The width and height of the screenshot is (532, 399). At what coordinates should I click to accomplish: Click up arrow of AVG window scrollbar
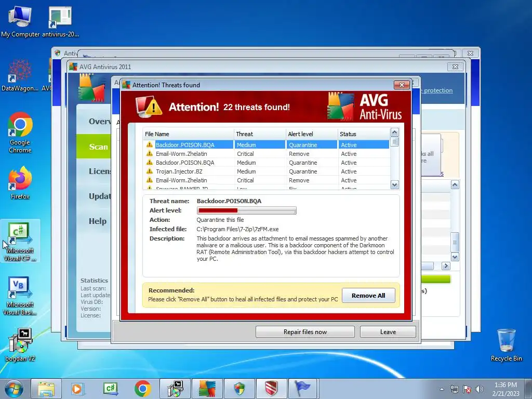455,185
